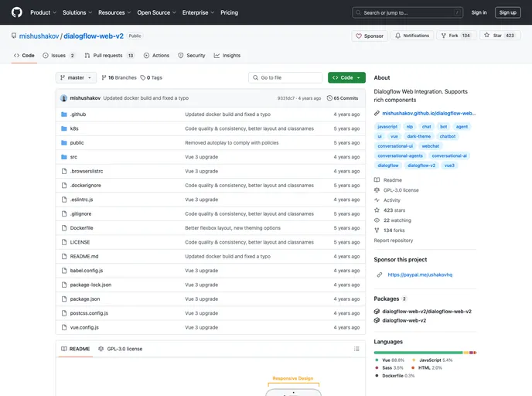Click the branch icon beside 16 Branches
Image resolution: width=532 pixels, height=396 pixels.
pyautogui.click(x=104, y=77)
